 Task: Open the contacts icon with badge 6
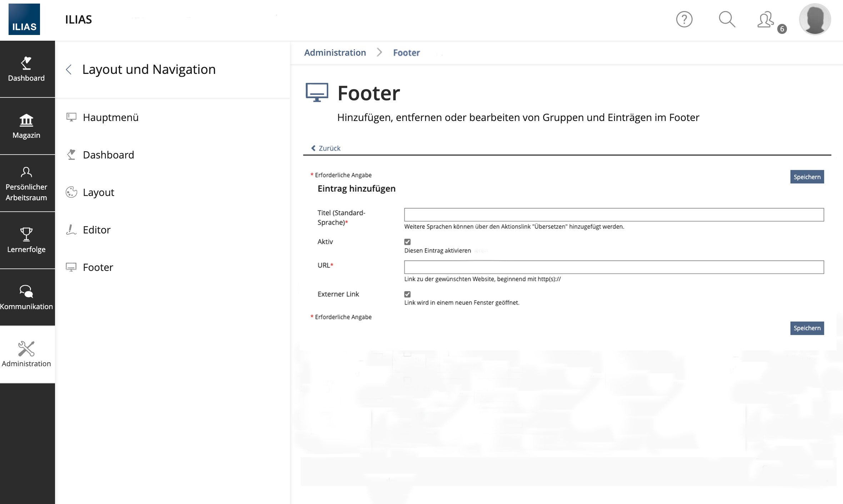pos(766,20)
